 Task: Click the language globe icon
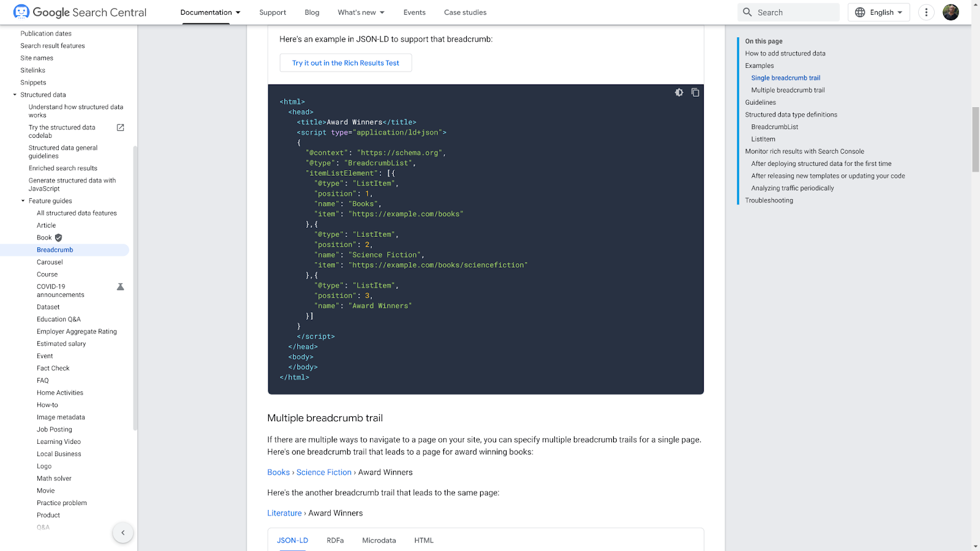pos(860,12)
